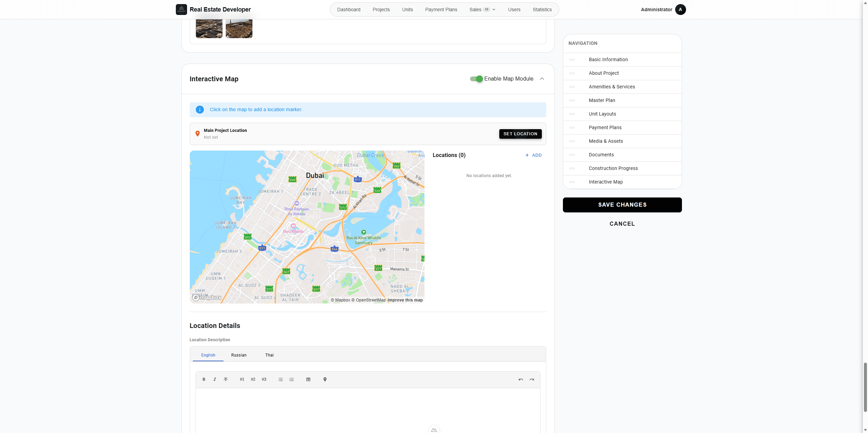Jump to Construction Progress in navigation
This screenshot has width=868, height=433.
[622, 168]
